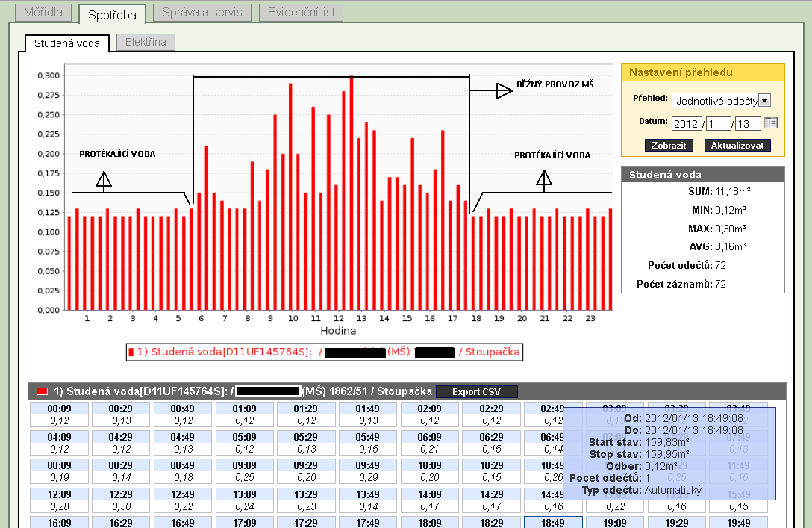Export data with Export CSV button

click(476, 392)
